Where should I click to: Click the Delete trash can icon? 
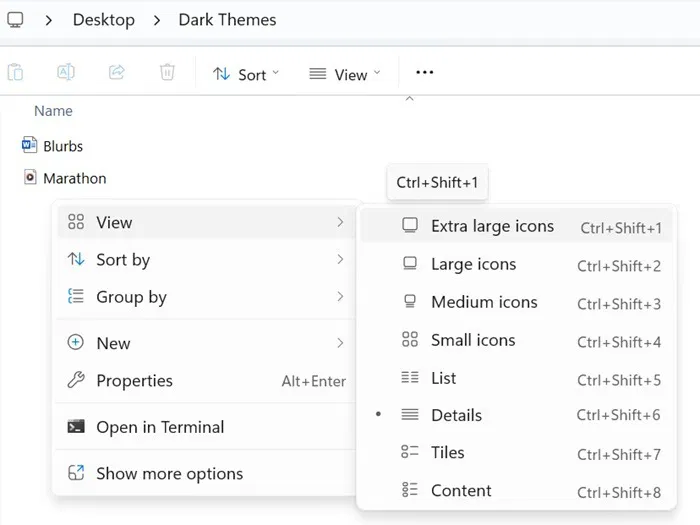[x=167, y=73]
